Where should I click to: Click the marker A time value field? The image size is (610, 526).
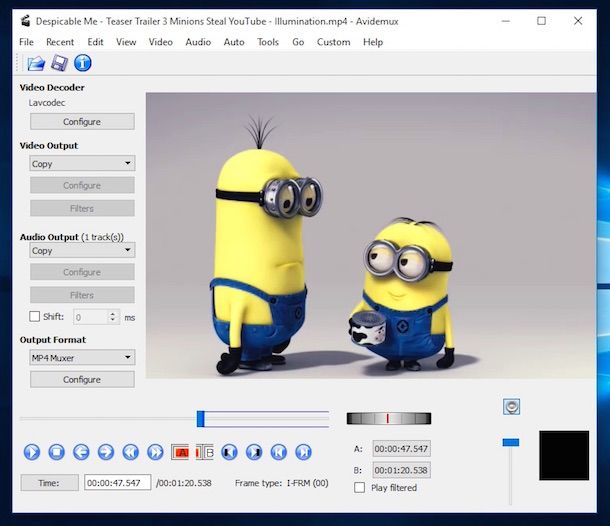pyautogui.click(x=401, y=449)
